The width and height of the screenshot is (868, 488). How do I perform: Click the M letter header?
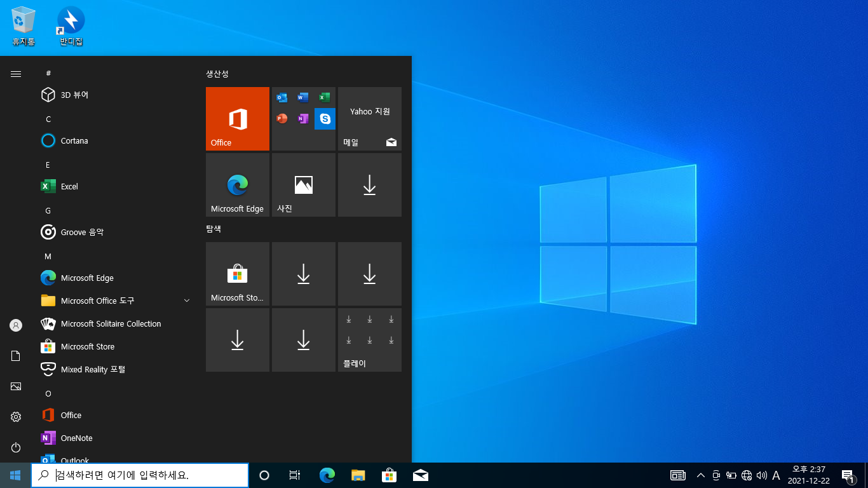[x=48, y=256]
